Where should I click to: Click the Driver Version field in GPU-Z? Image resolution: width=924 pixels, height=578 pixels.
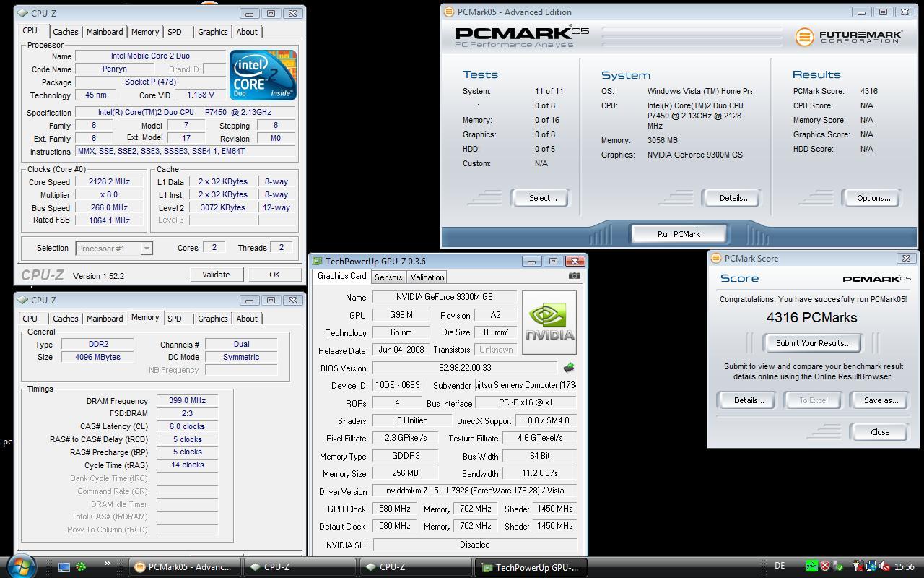pyautogui.click(x=475, y=491)
